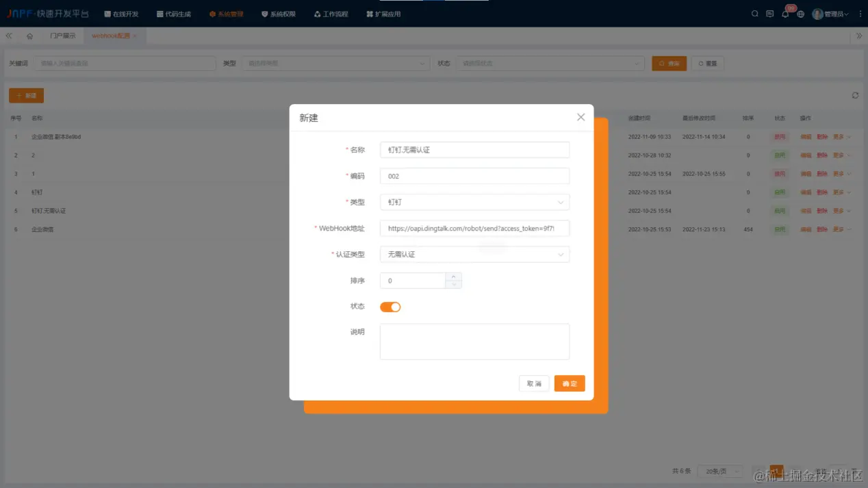Click the 名称 field containing 钉钉无需认证
Image resolution: width=868 pixels, height=488 pixels.
[x=474, y=150]
